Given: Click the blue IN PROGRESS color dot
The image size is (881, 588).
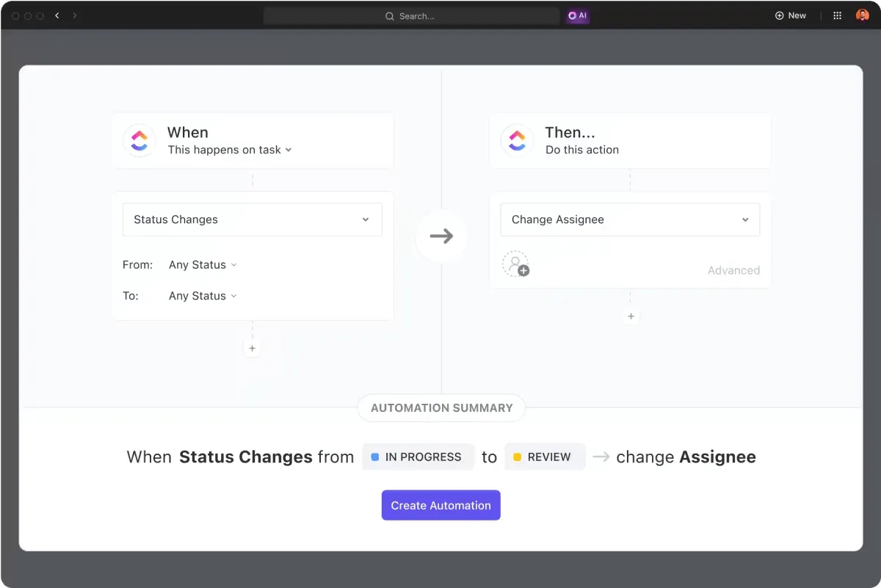Looking at the screenshot, I should 375,457.
